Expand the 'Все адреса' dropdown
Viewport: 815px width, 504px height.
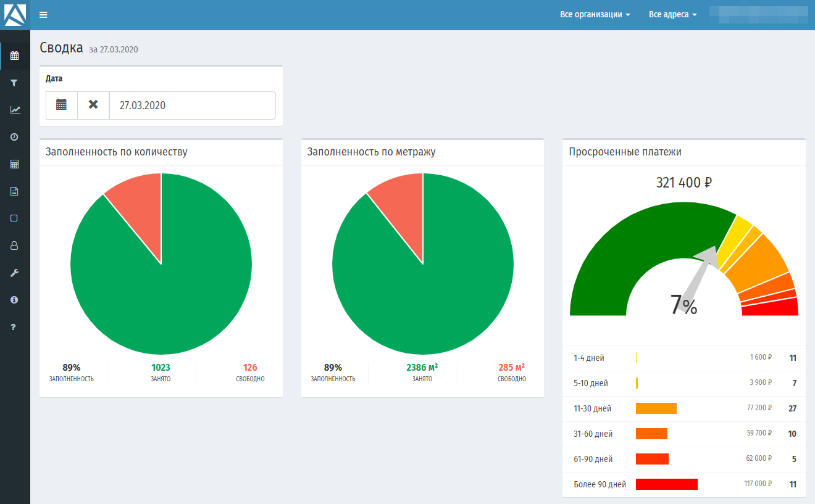[672, 15]
